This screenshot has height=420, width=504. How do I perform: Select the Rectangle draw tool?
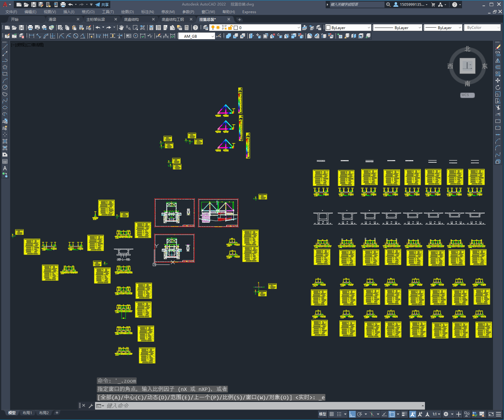coord(5,74)
